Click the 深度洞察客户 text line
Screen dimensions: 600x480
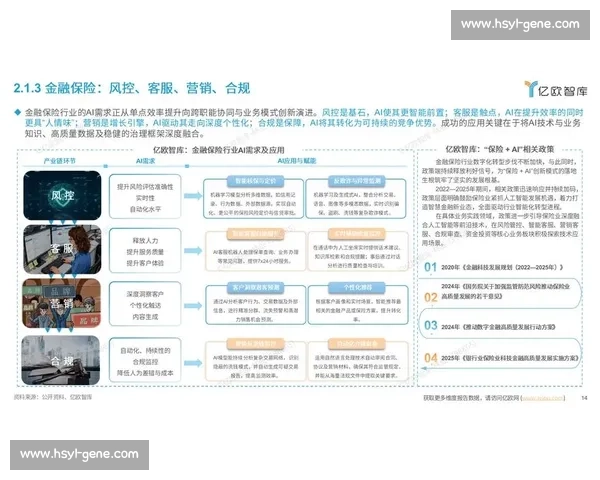click(x=145, y=294)
